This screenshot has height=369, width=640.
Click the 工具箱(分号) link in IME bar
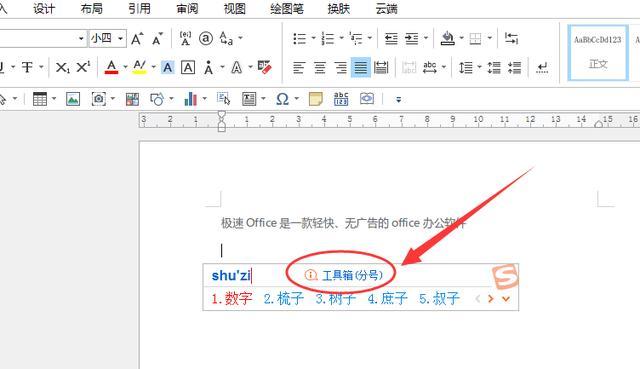(353, 275)
